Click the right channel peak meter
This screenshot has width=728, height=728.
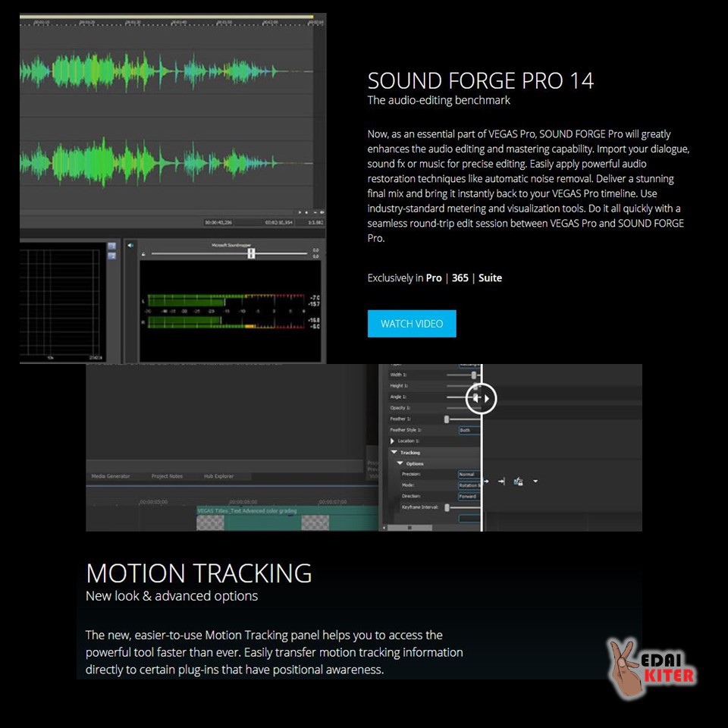click(x=226, y=322)
